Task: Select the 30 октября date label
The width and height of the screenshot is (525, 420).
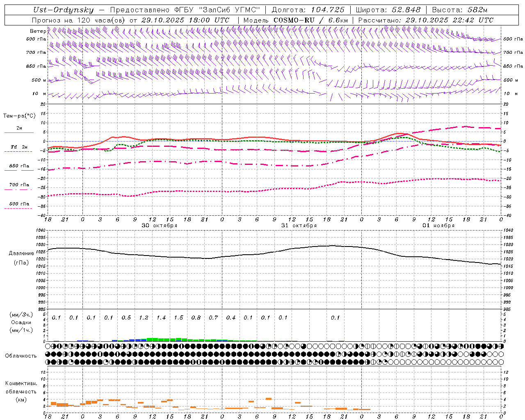Action: (160, 226)
